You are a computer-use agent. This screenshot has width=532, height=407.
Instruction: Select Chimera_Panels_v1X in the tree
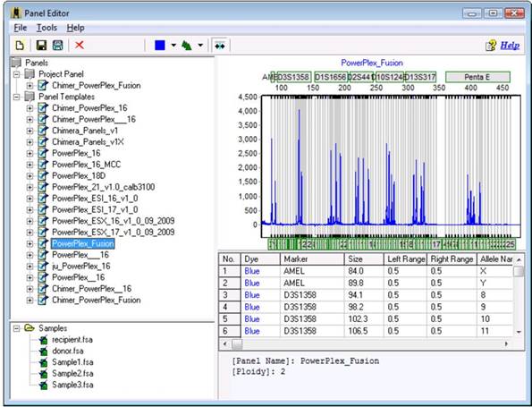tap(88, 142)
